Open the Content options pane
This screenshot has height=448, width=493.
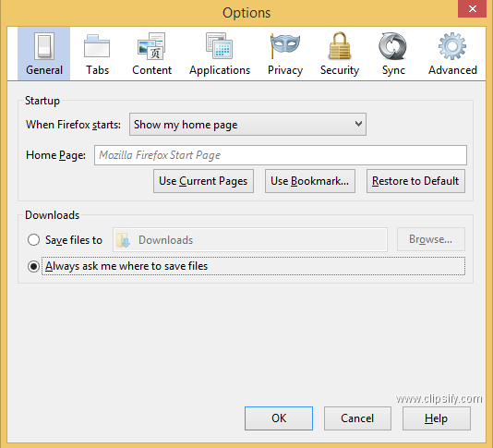point(151,54)
